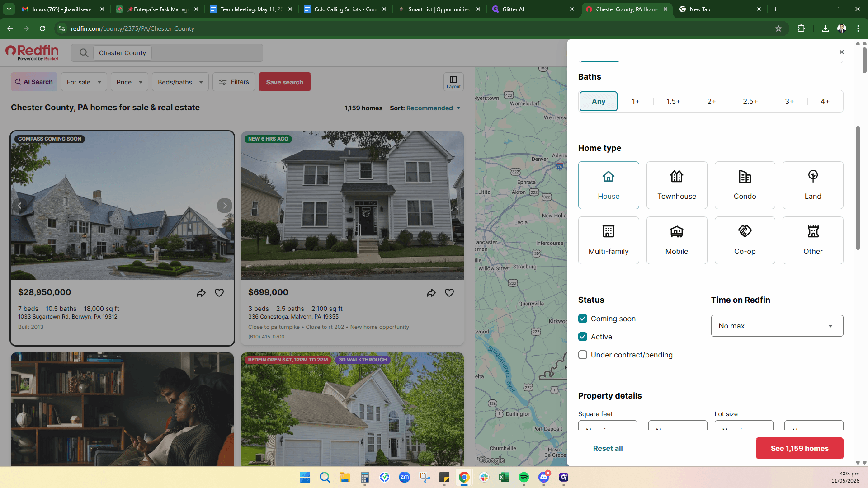This screenshot has height=488, width=868.
Task: Check Under contract/pending status
Action: click(x=583, y=355)
